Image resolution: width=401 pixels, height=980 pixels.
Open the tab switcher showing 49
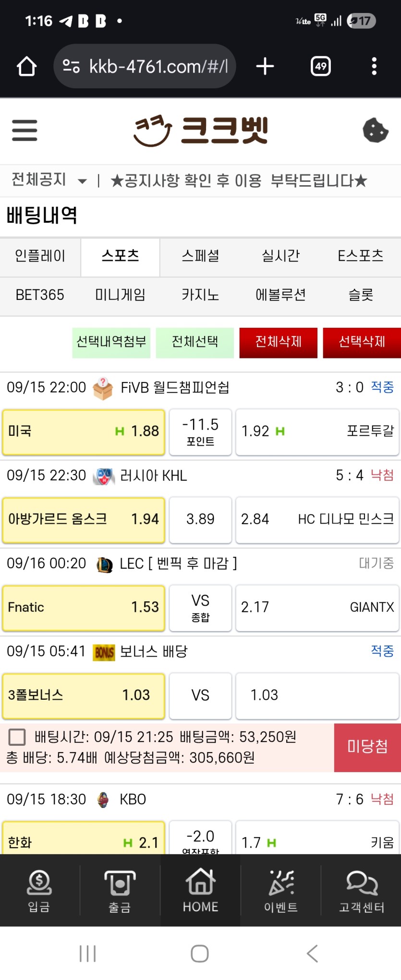point(320,66)
